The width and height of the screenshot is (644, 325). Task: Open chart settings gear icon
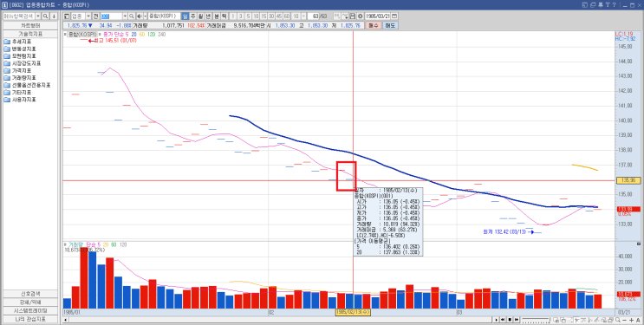[x=361, y=16]
